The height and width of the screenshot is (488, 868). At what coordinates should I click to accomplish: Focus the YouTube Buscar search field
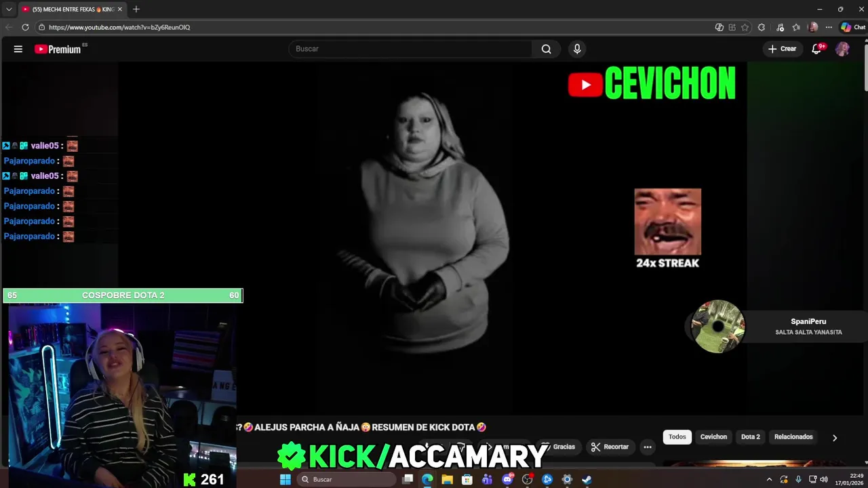(x=411, y=49)
